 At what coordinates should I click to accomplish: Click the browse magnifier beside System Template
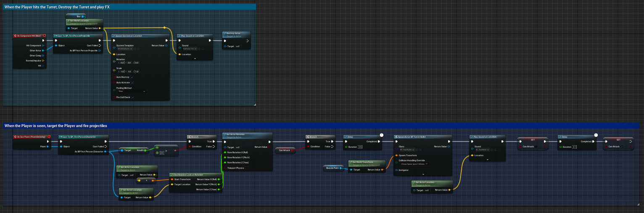tap(138, 49)
